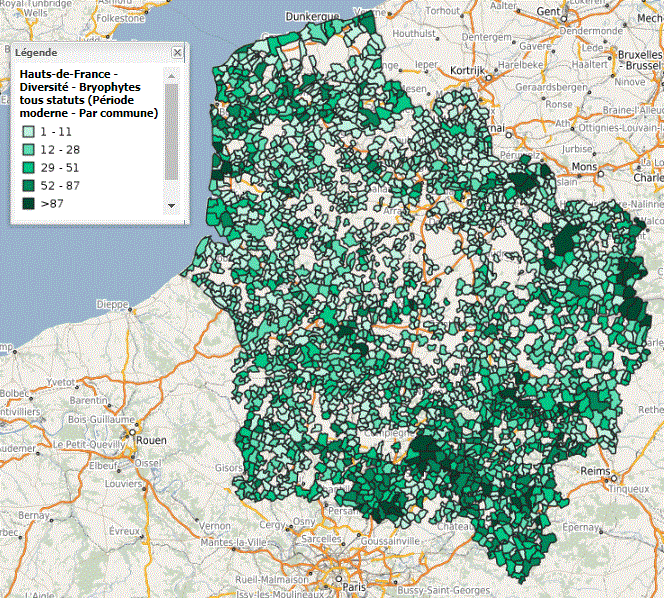Click the 52 - 87 legend color swatch
The height and width of the screenshot is (598, 664).
[x=29, y=185]
